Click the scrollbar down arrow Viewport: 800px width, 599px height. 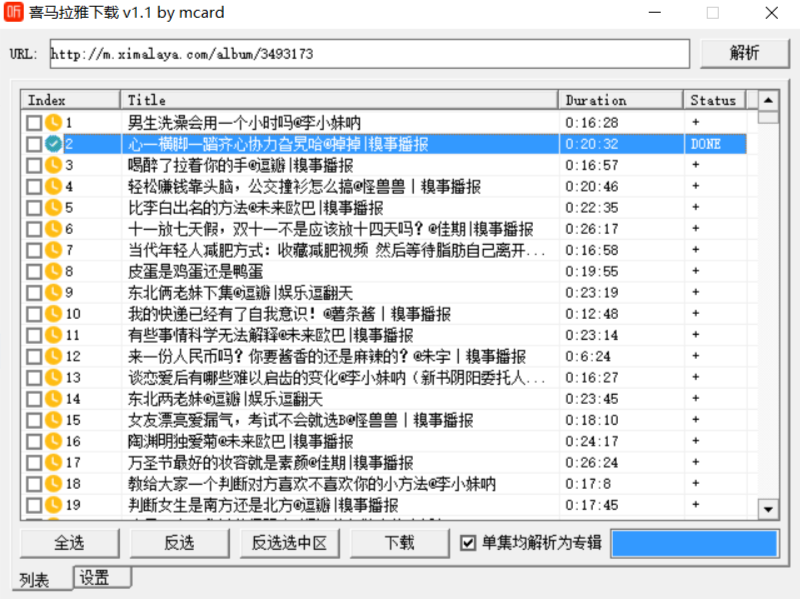pyautogui.click(x=768, y=509)
